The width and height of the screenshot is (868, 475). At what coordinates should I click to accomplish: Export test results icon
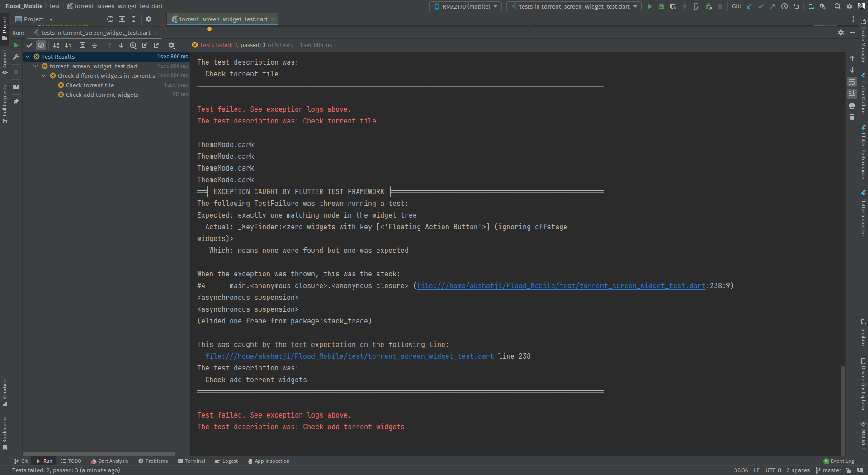[x=156, y=45]
